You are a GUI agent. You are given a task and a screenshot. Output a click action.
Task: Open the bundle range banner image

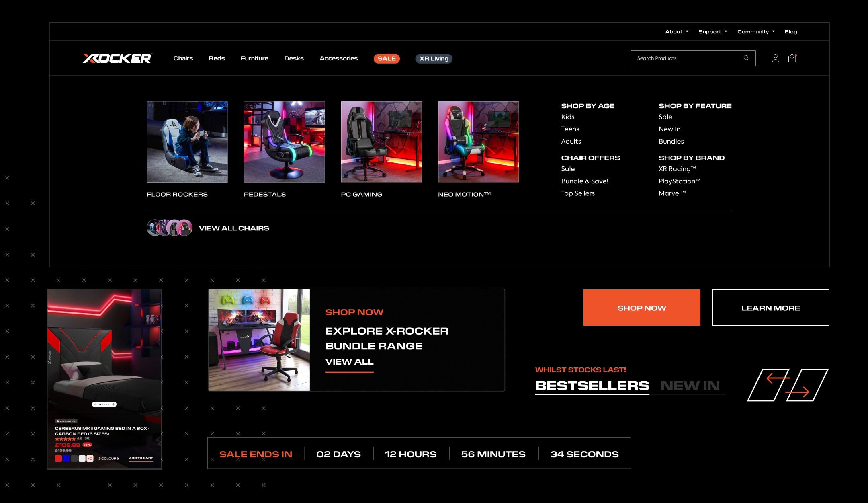(x=259, y=340)
